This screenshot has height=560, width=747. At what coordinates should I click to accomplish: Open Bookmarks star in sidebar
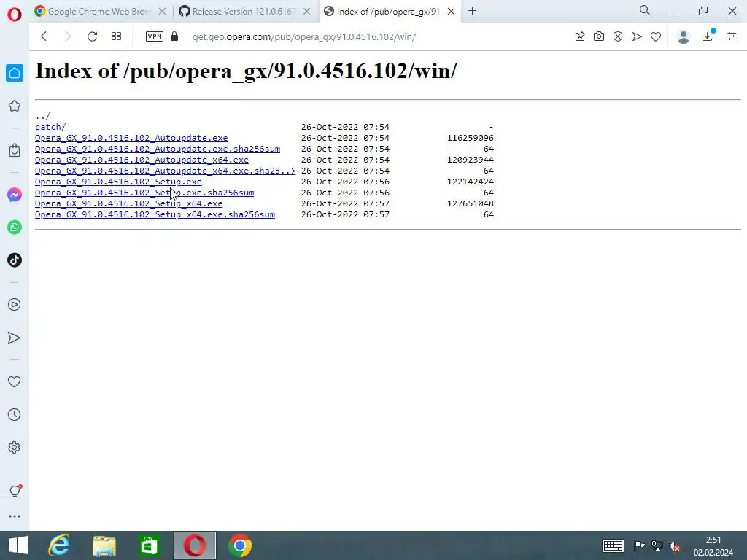[x=15, y=106]
